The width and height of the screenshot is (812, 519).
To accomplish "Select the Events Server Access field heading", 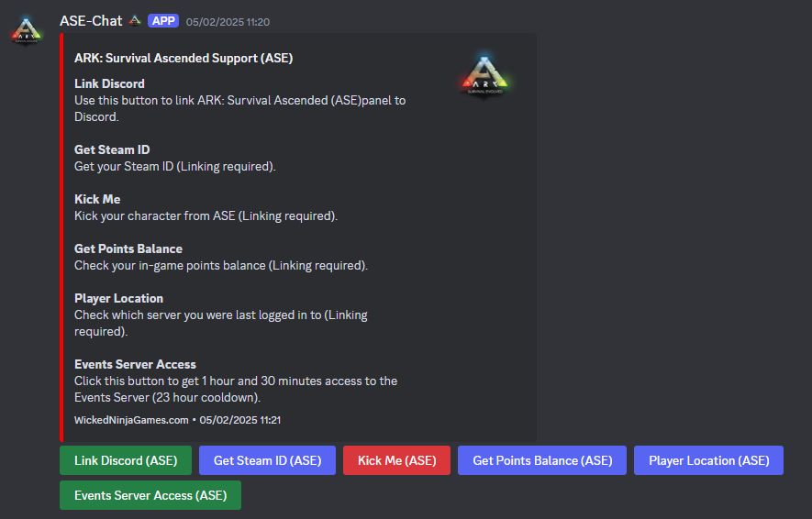I will [135, 364].
